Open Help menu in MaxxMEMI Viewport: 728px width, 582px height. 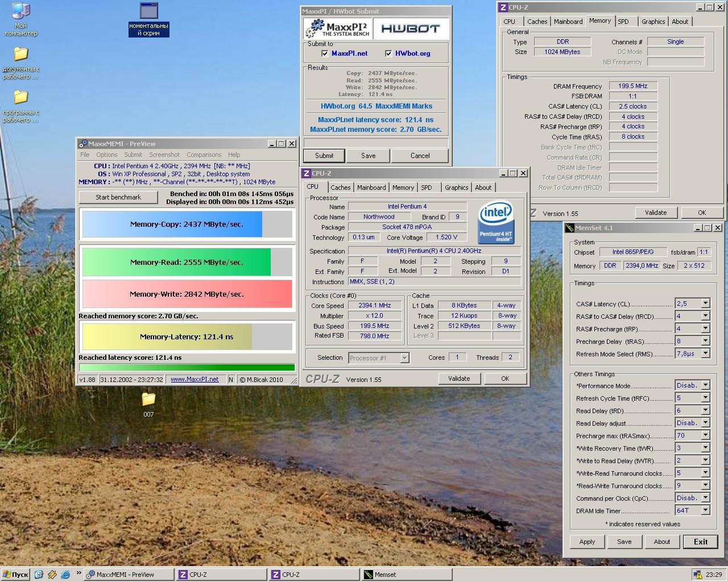click(234, 155)
